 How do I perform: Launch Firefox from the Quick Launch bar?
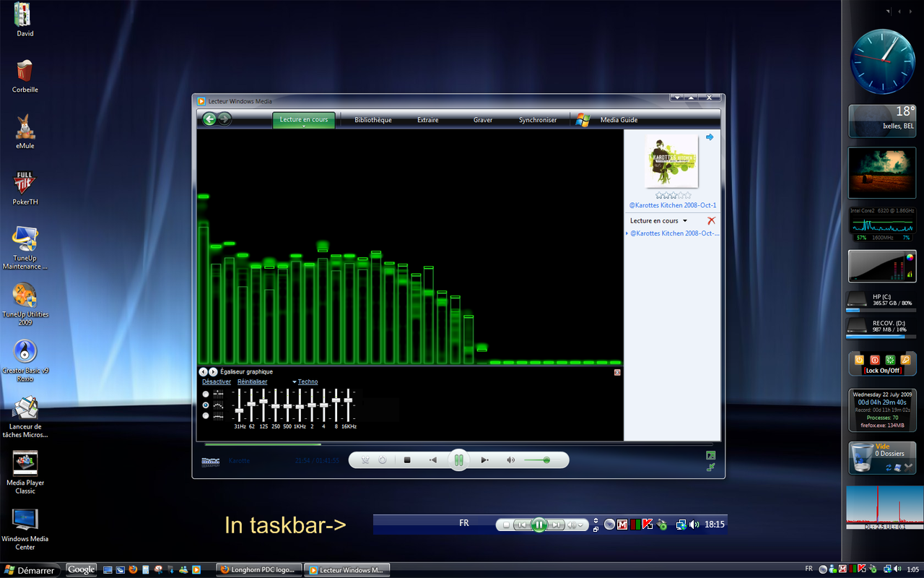(x=132, y=570)
